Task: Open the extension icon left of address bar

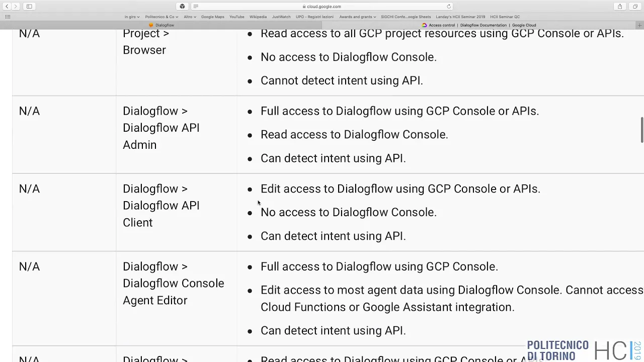Action: [182, 7]
